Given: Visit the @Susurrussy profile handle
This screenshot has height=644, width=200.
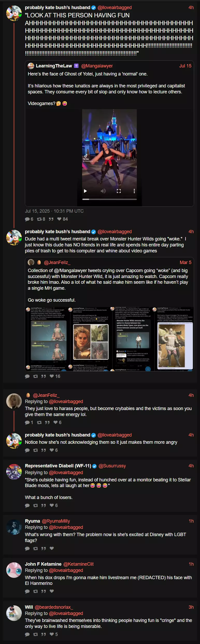Looking at the screenshot, I should (112, 466).
